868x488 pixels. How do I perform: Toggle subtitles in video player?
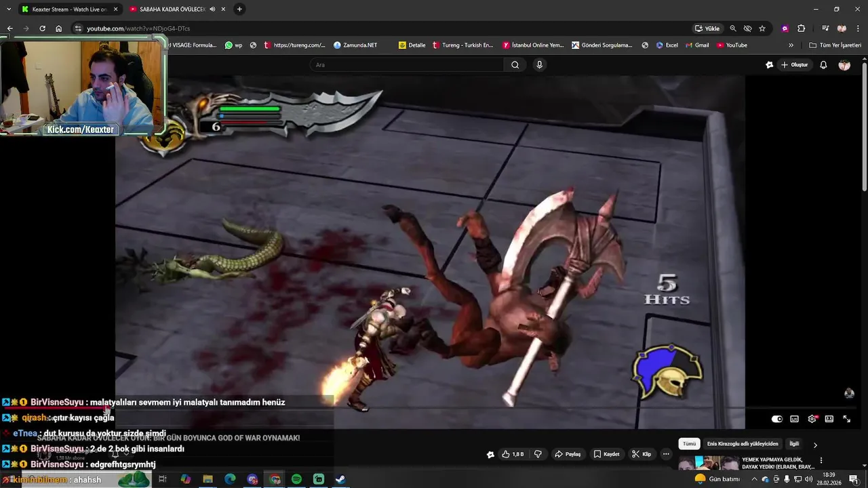(794, 419)
